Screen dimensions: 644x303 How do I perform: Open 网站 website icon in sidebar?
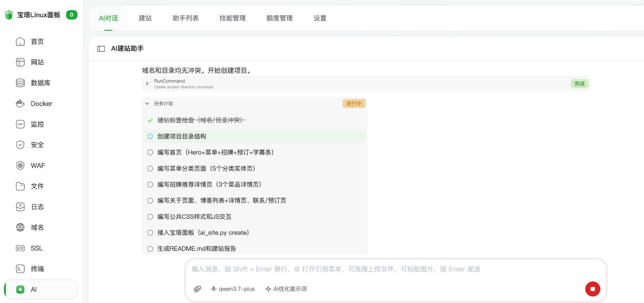click(20, 62)
